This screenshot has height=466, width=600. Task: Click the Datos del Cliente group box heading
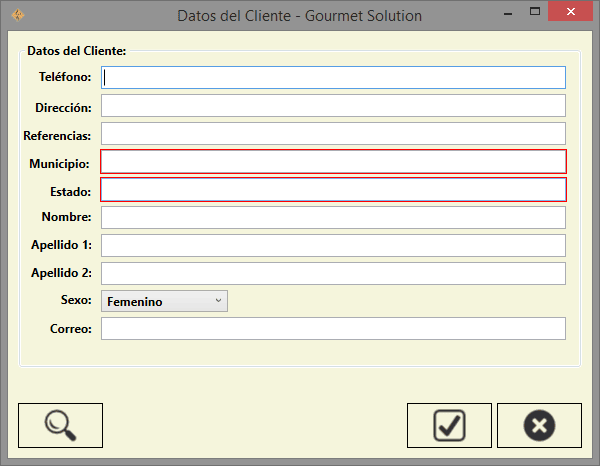(x=76, y=49)
